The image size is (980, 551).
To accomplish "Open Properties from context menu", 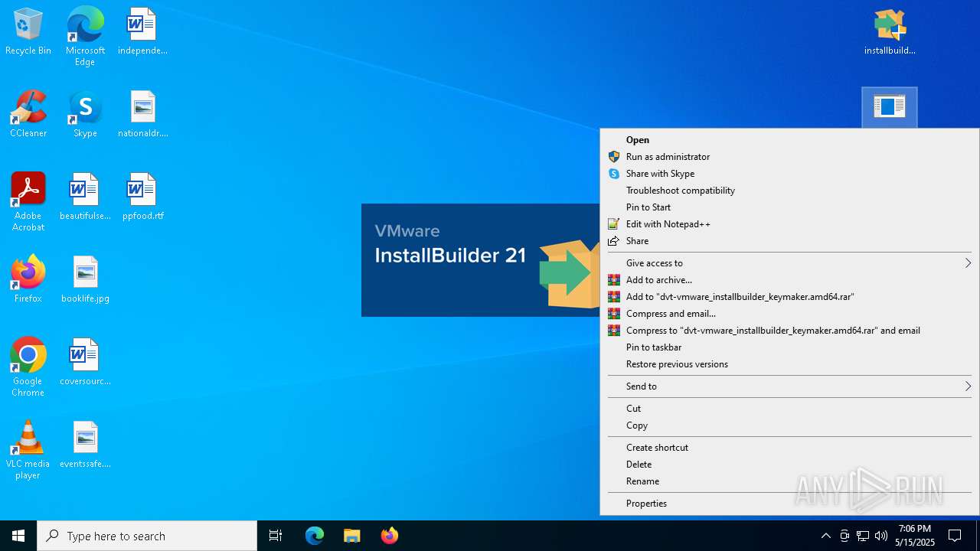I will pos(789,504).
